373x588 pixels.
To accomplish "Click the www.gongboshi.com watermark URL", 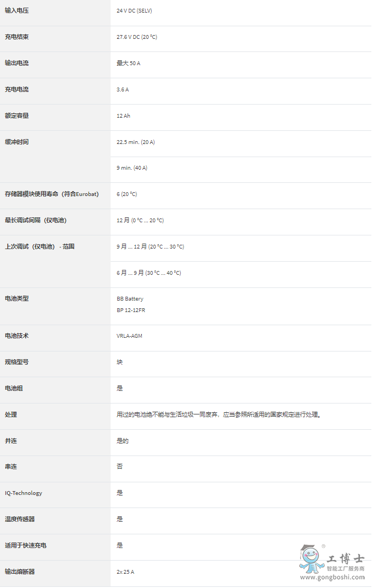I will [332, 577].
